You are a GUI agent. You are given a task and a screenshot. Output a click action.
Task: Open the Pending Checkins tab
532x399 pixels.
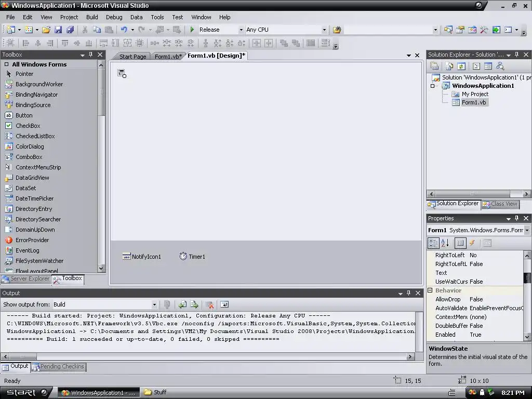(58, 367)
